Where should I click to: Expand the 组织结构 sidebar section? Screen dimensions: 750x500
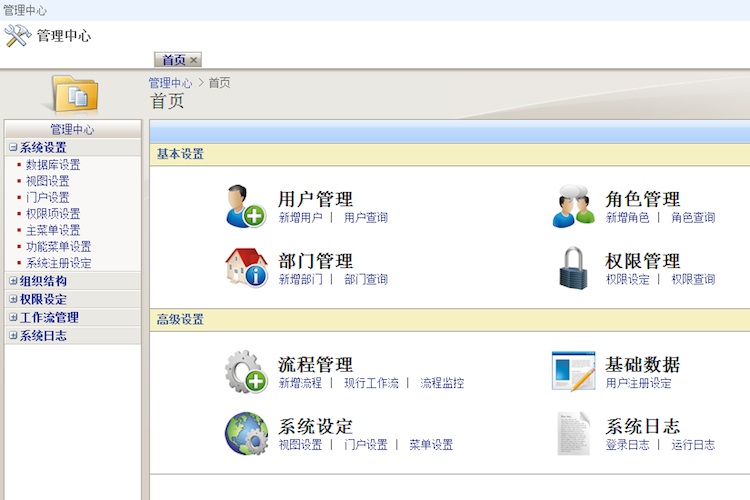click(x=13, y=282)
